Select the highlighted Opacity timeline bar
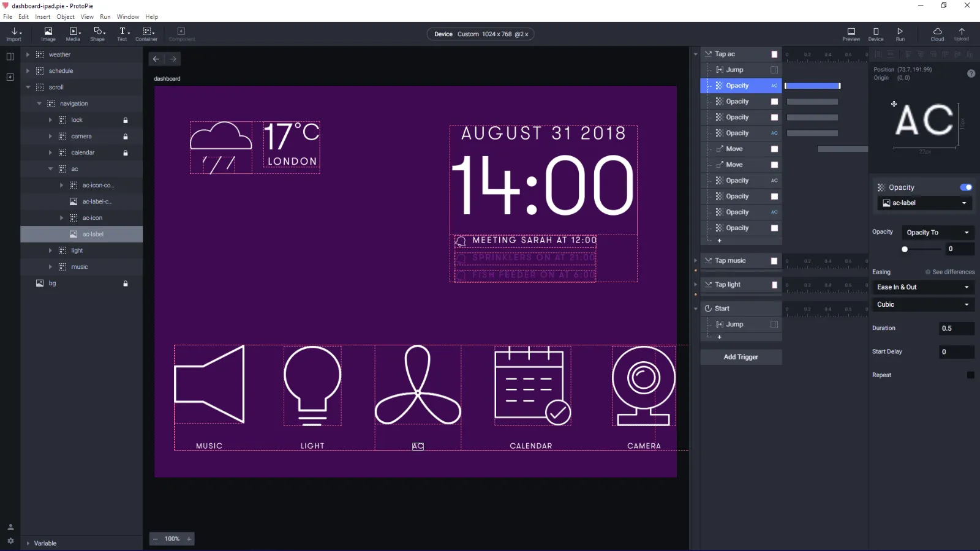 coord(813,86)
